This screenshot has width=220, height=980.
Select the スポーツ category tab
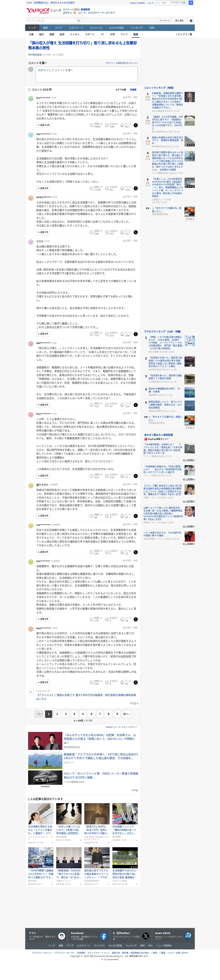click(90, 34)
